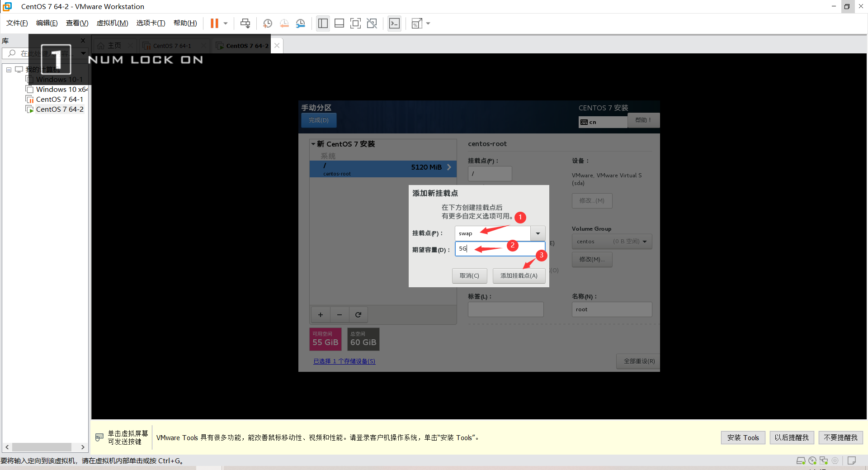Click the 标签(L) label field
Screen dimensions: 868x470
505,309
